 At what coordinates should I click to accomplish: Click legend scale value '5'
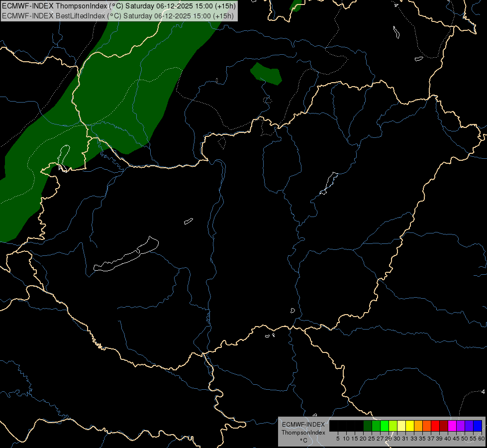pyautogui.click(x=338, y=439)
